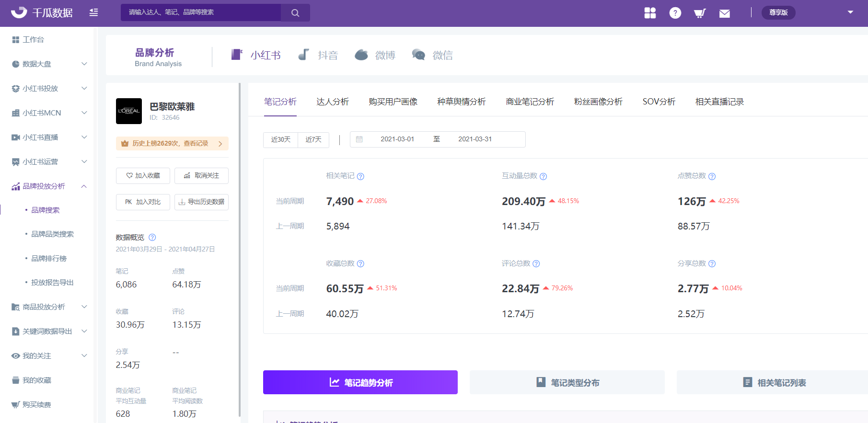Select 达人分析 tab
Screen dimensions: 868x423
[333, 102]
